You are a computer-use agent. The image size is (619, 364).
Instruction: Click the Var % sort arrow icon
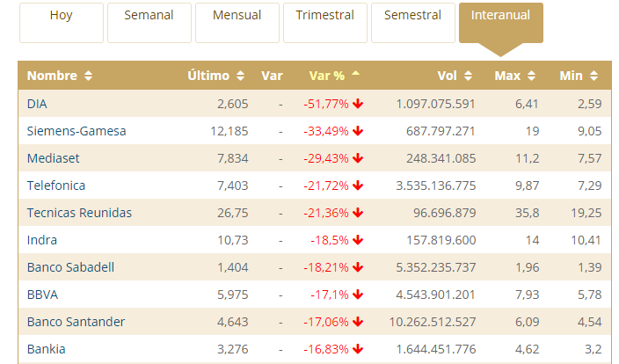355,75
